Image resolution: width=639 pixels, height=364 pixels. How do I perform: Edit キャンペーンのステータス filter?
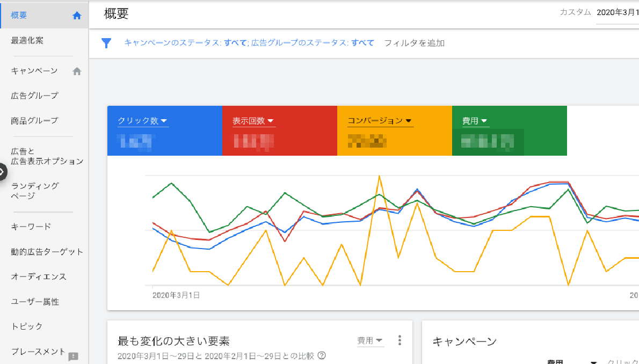click(185, 43)
